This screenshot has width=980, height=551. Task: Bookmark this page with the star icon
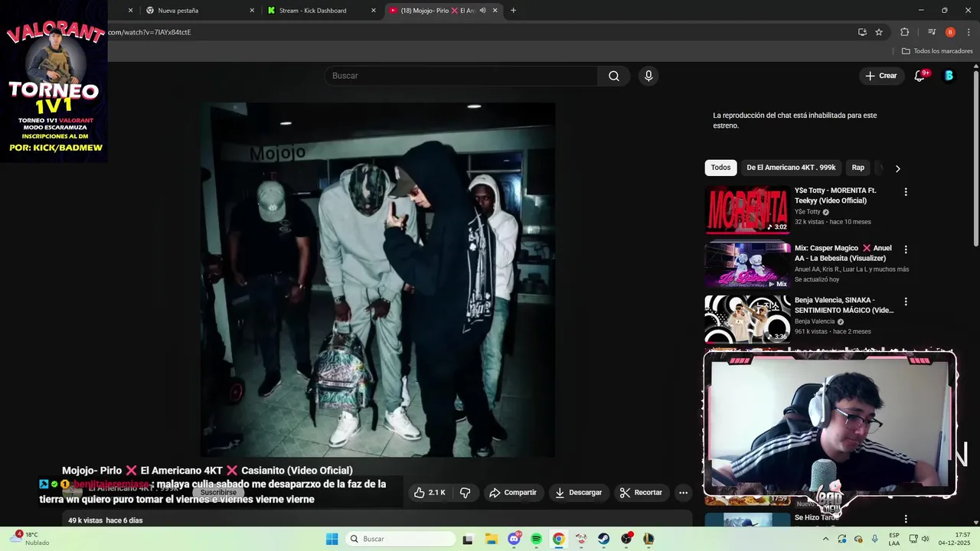(x=879, y=32)
